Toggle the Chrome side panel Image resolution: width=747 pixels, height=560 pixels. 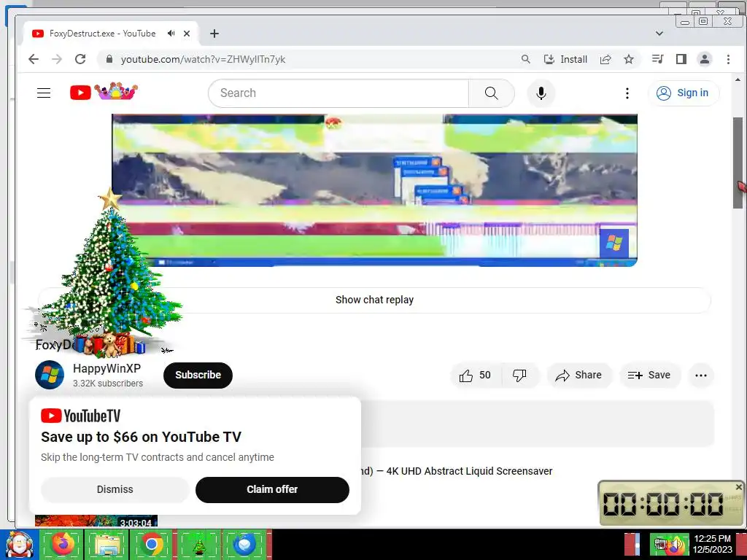(681, 59)
